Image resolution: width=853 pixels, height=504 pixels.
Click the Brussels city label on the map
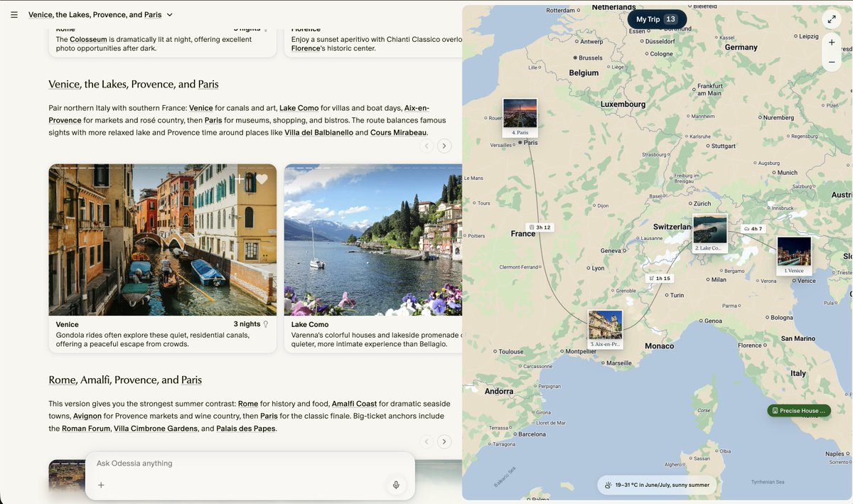[x=591, y=58]
